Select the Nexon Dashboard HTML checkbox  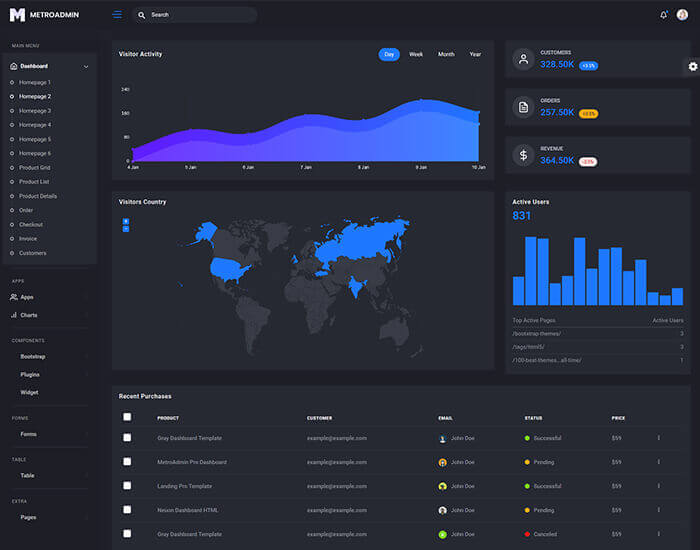pos(127,510)
